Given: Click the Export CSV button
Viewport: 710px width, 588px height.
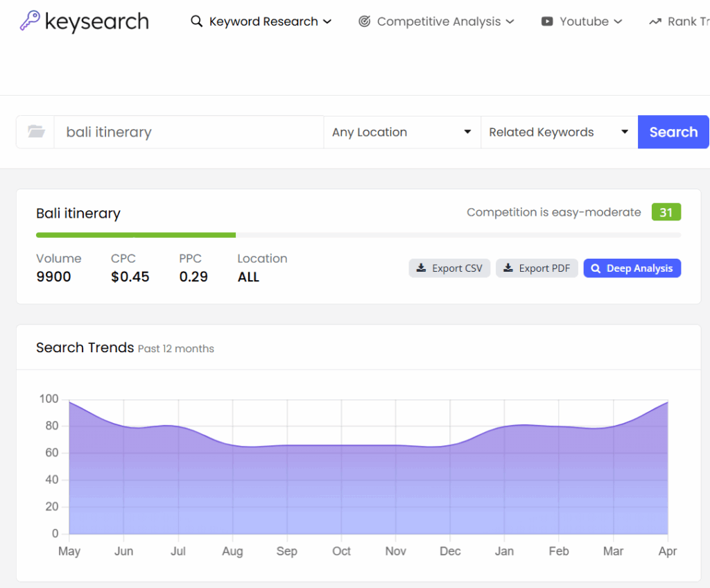Looking at the screenshot, I should coord(449,268).
